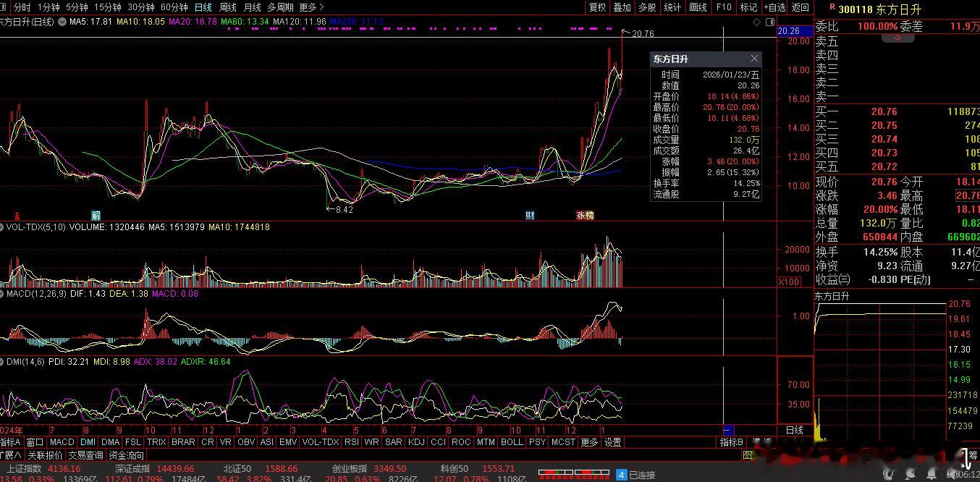Switch indicator to RSI
The height and width of the screenshot is (482, 980).
pos(352,442)
